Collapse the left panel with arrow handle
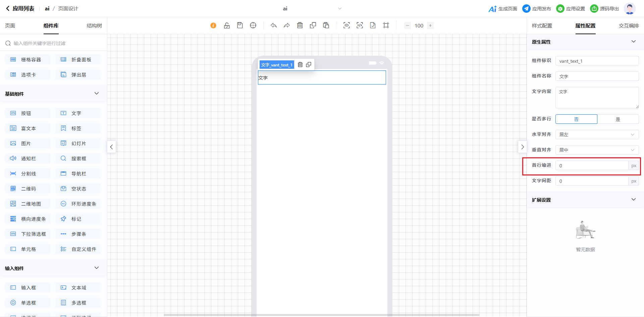This screenshot has width=644, height=317. click(112, 147)
